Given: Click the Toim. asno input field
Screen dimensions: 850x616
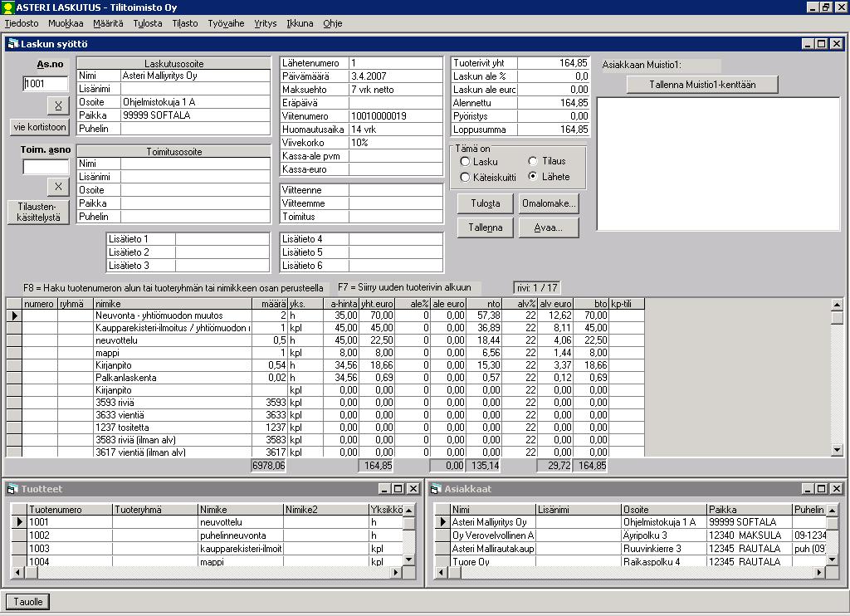Looking at the screenshot, I should coord(46,167).
